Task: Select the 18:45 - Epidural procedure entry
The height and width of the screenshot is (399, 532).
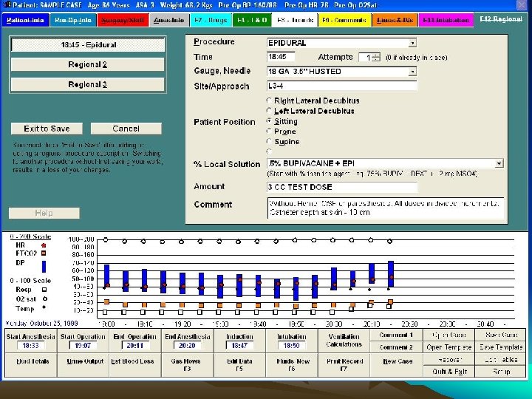Action: [x=88, y=45]
